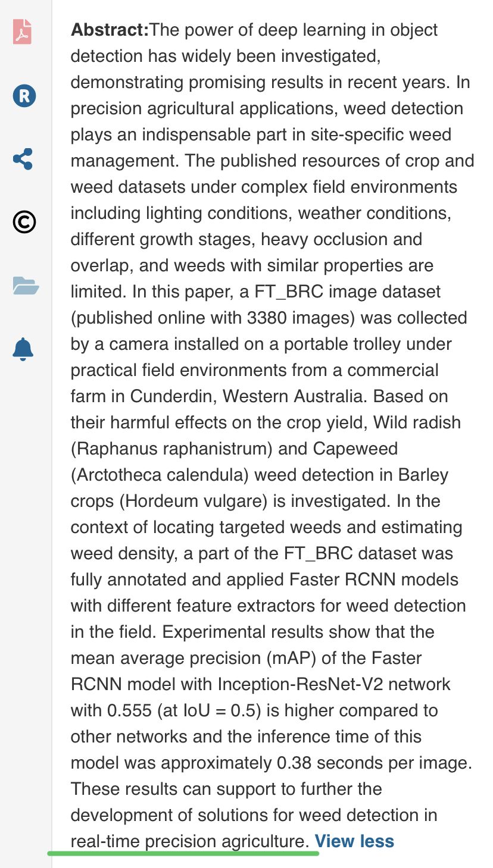Click the text Hordeum vulgare
The image size is (493, 868).
[193, 501]
